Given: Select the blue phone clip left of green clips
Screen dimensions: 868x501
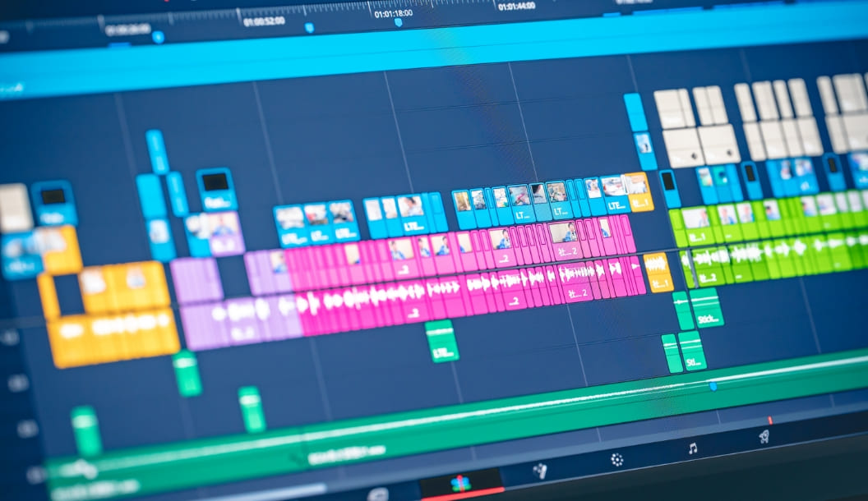Looking at the screenshot, I should point(669,189).
